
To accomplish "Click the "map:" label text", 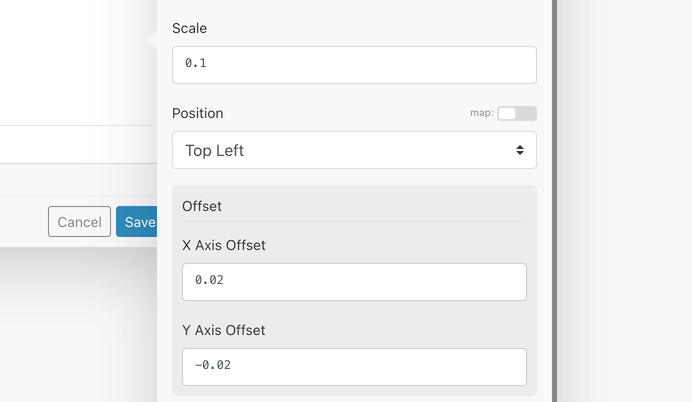I will click(482, 113).
